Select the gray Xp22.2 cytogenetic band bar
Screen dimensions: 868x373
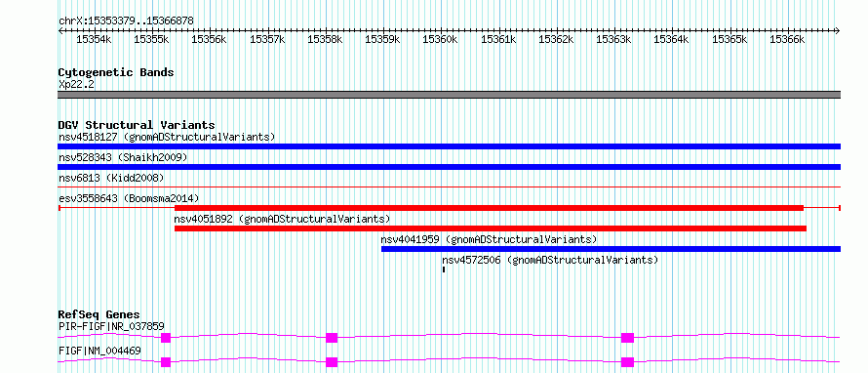[449, 95]
